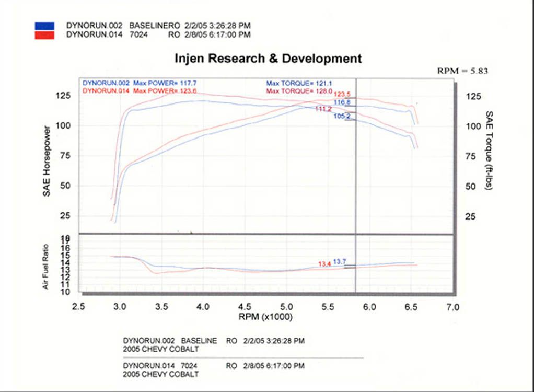Click the Air Fuel Ratio axis label
This screenshot has height=392, width=534.
45,267
